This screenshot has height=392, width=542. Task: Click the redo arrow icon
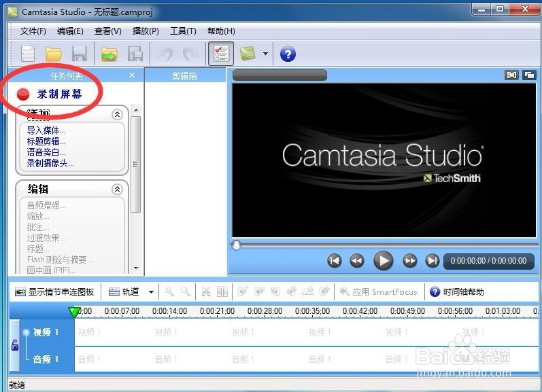[190, 54]
